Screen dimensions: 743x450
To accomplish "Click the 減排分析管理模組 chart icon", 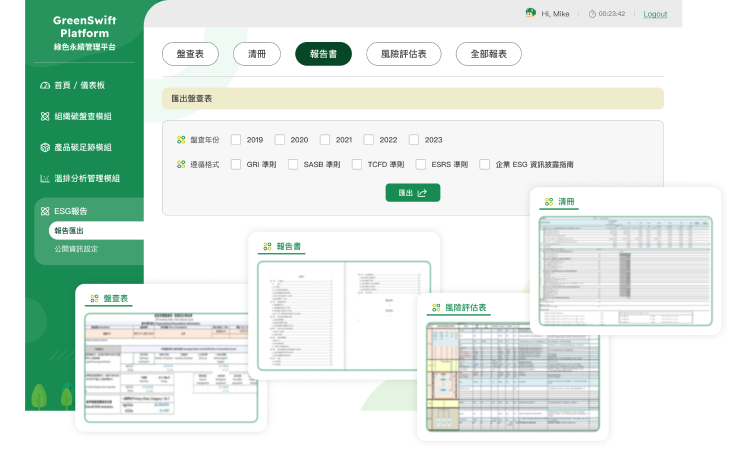I will pos(45,178).
